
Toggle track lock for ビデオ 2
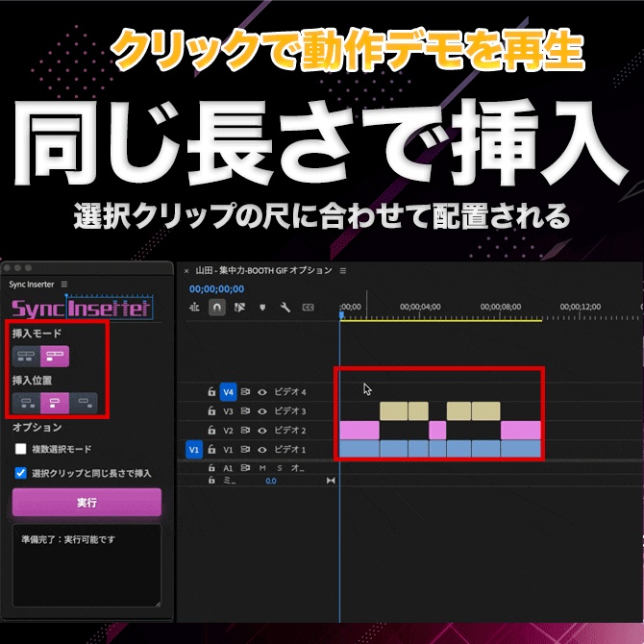pos(211,430)
